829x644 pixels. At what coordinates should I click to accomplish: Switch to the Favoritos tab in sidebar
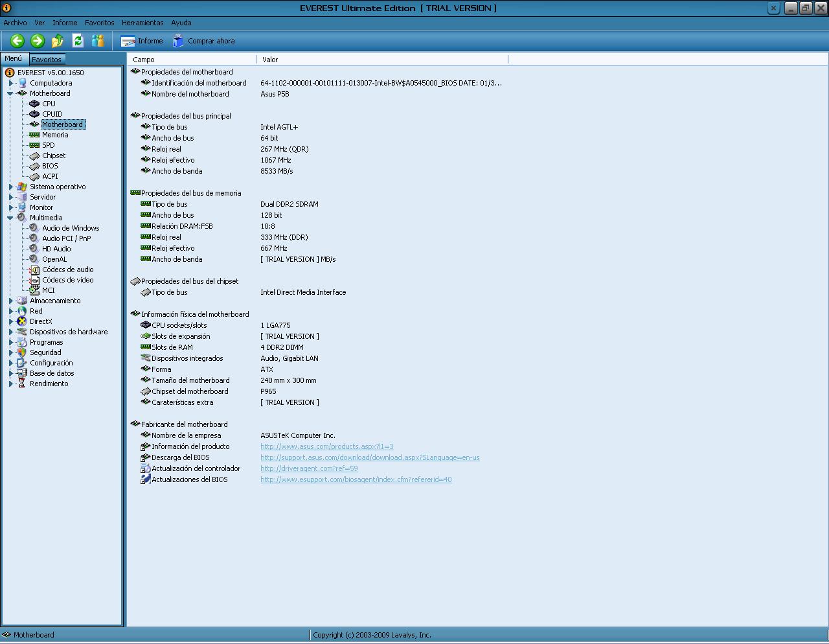click(x=47, y=60)
